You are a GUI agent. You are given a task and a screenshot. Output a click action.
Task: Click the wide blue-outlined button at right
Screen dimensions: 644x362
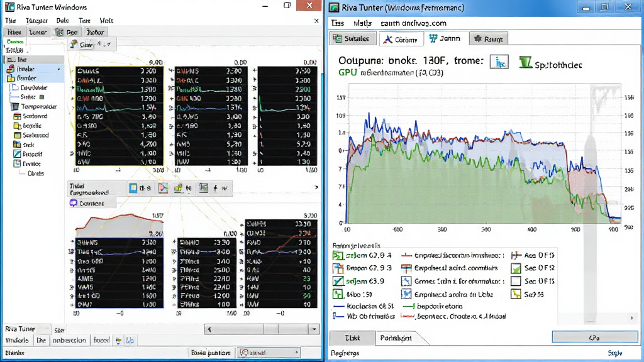click(x=595, y=337)
